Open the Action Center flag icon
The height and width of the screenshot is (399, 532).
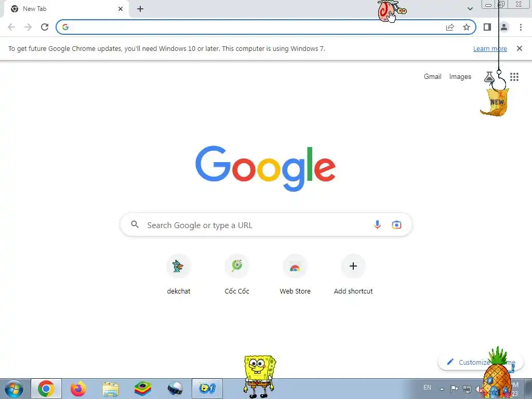coord(454,389)
